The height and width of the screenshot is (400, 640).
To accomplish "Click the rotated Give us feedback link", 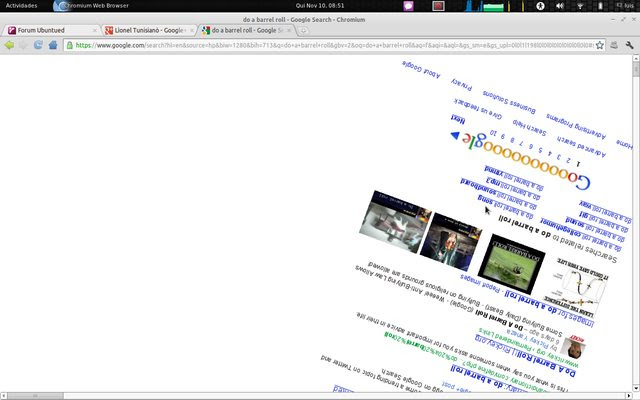I will (478, 109).
